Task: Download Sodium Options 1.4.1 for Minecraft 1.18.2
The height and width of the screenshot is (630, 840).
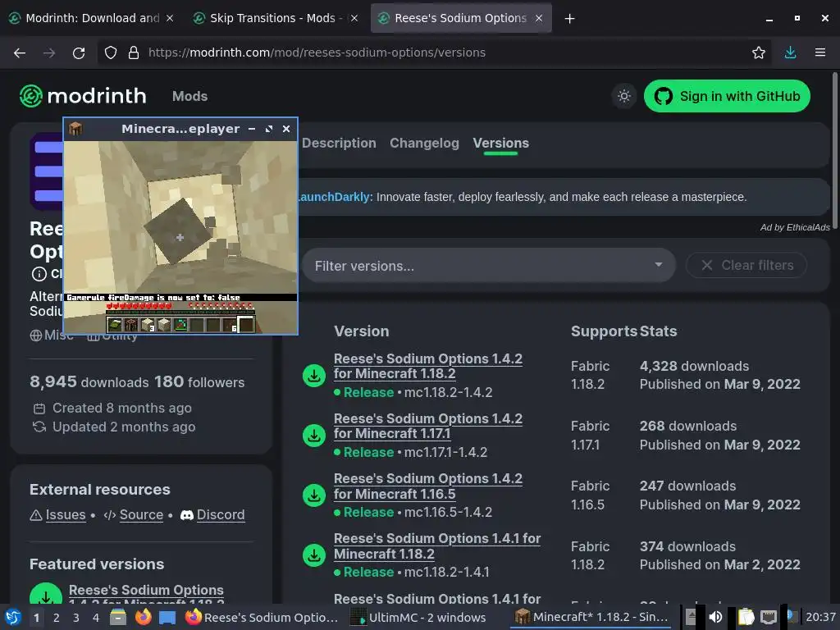Action: point(314,555)
